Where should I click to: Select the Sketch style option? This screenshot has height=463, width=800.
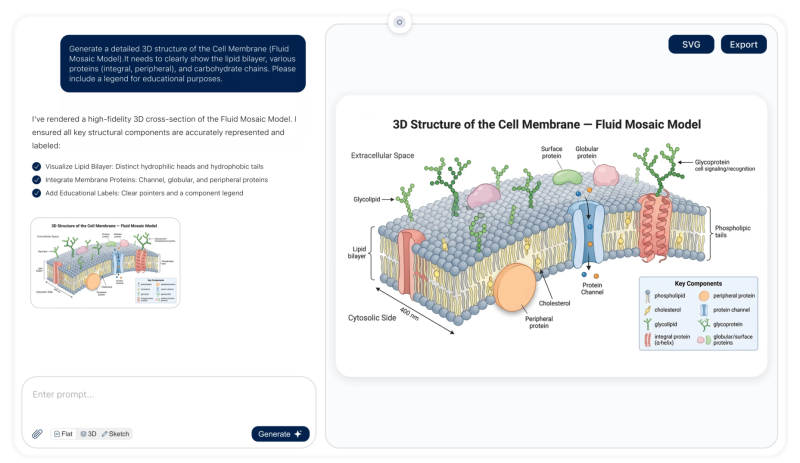115,434
